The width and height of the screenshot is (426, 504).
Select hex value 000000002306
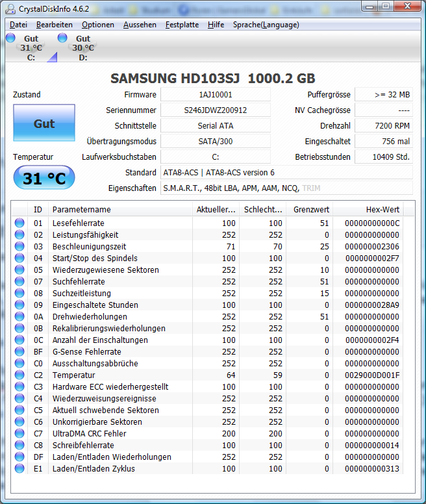372,247
